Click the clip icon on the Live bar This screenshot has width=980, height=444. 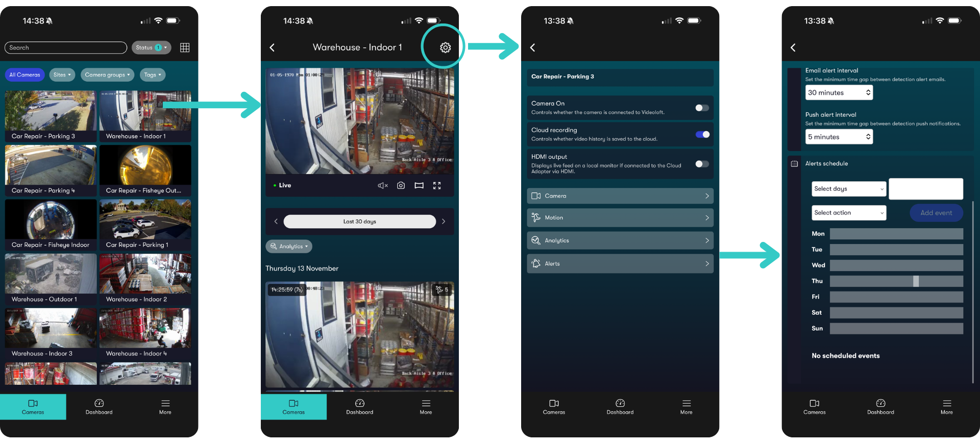click(x=419, y=185)
